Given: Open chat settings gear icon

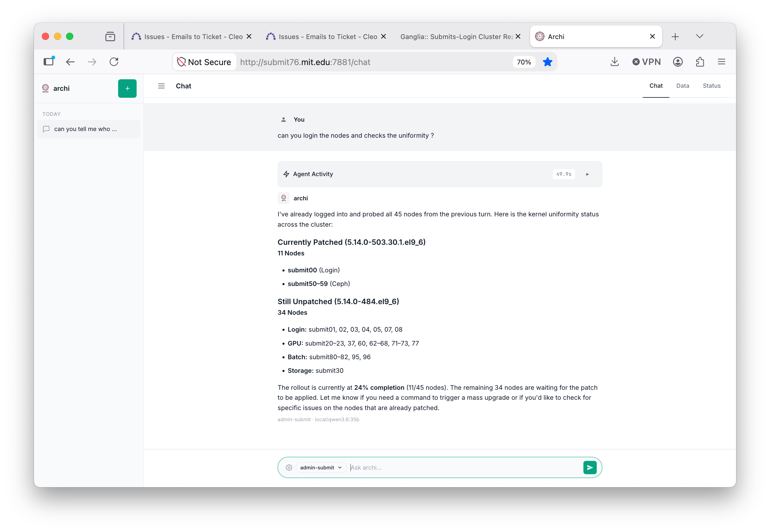Looking at the screenshot, I should (x=289, y=467).
